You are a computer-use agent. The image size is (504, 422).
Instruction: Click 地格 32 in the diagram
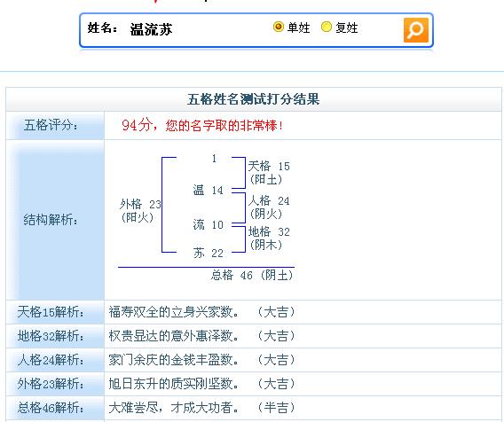(269, 232)
